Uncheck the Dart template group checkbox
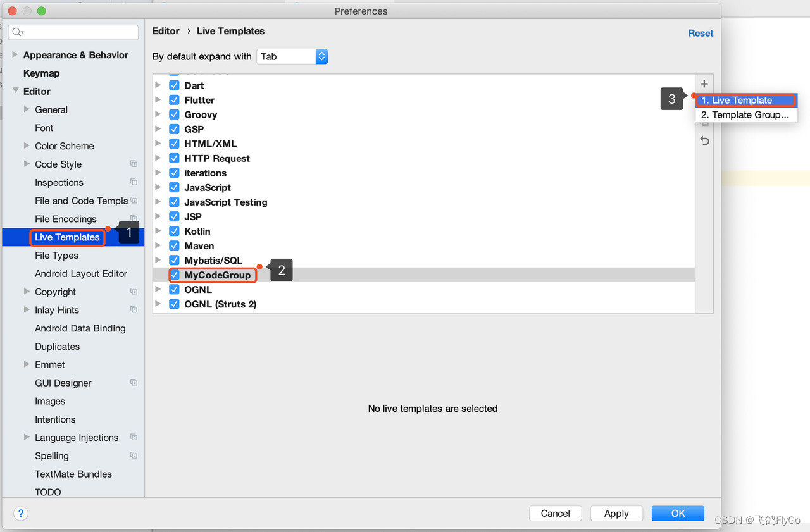This screenshot has height=532, width=810. 174,85
